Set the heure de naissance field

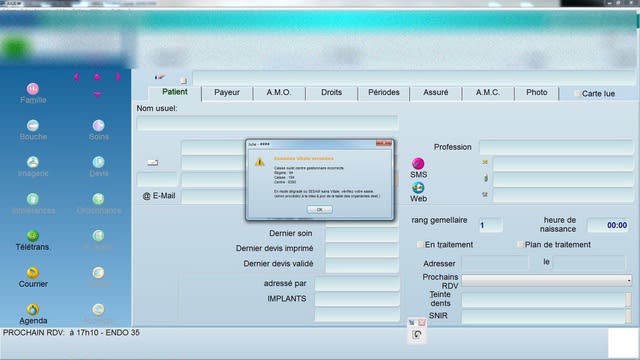(x=608, y=225)
